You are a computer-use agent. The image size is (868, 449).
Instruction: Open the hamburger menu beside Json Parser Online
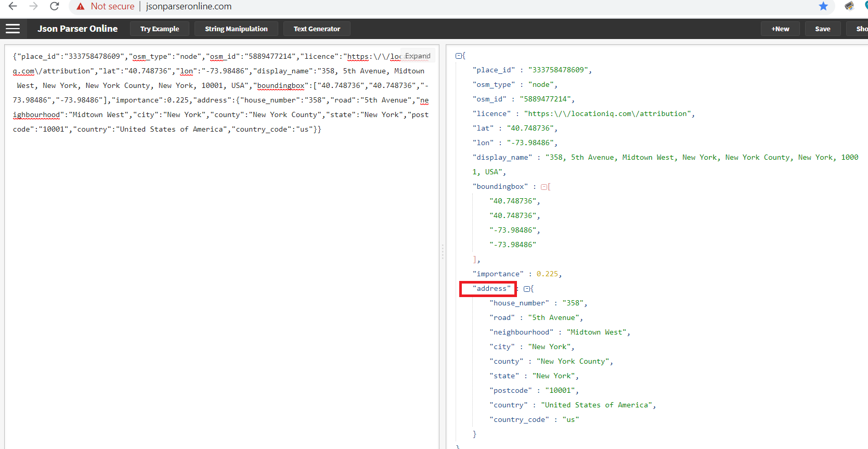pos(12,29)
